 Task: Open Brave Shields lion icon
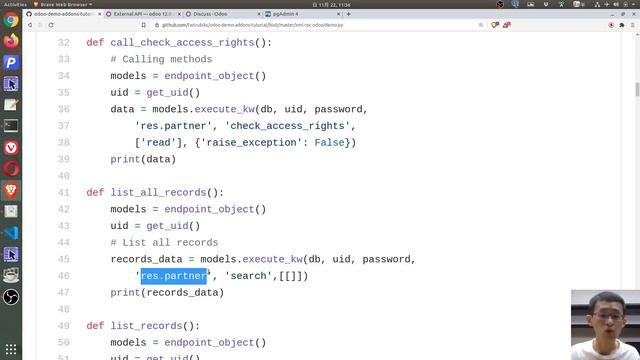[495, 25]
